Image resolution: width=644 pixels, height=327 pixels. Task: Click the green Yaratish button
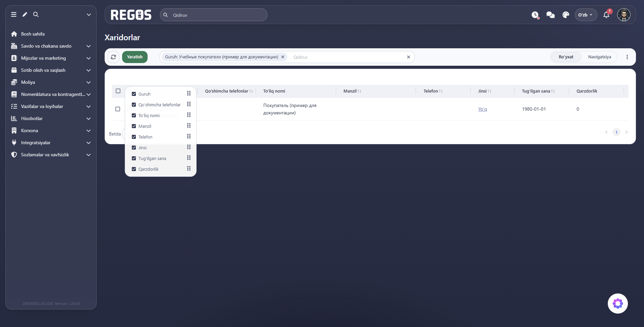coord(135,57)
